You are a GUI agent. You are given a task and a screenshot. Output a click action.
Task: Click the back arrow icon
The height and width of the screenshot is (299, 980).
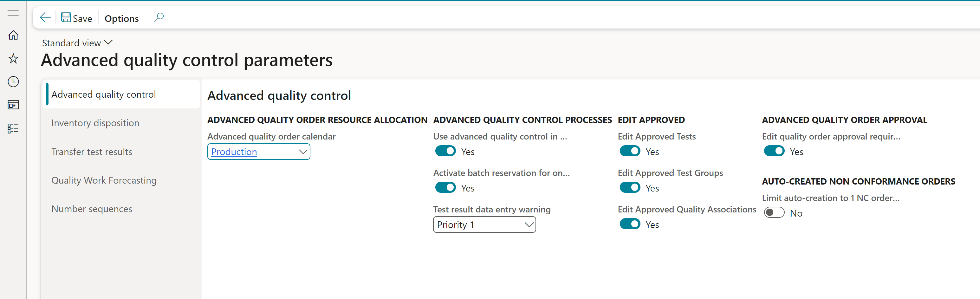[45, 17]
